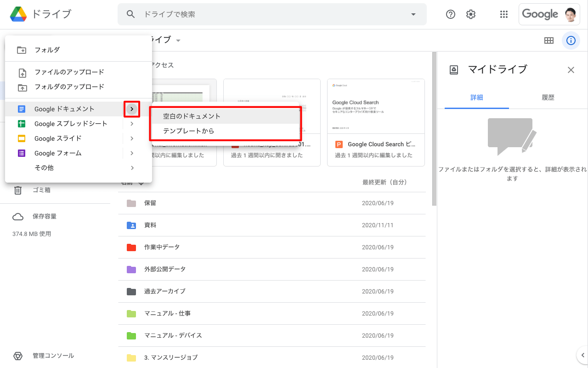Click the Google Slides yellow icon
The width and height of the screenshot is (588, 368).
click(22, 138)
